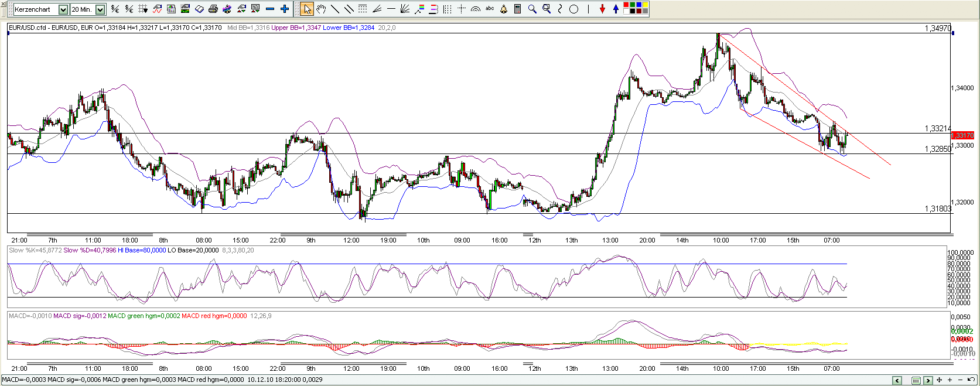Select the Fibonacci bracket levels tool
This screenshot has width=980, height=386.
(433, 9)
